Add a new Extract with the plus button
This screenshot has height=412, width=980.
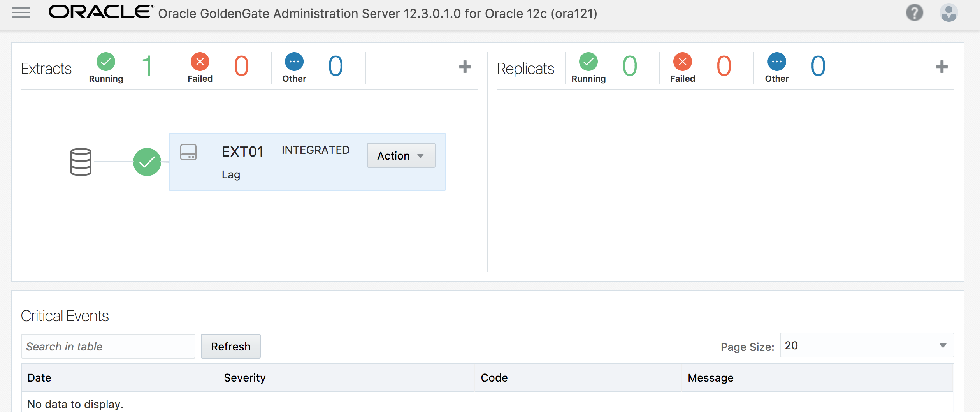tap(465, 67)
